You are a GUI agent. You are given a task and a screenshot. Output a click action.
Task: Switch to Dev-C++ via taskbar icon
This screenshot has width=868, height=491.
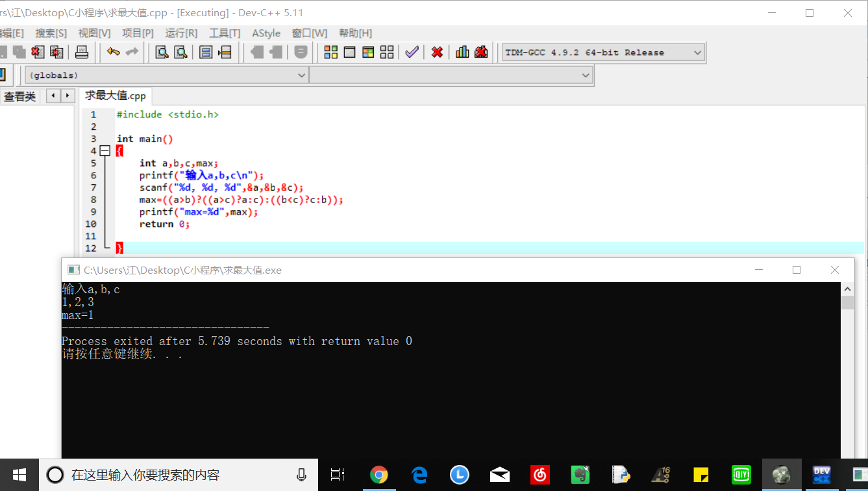pyautogui.click(x=822, y=475)
